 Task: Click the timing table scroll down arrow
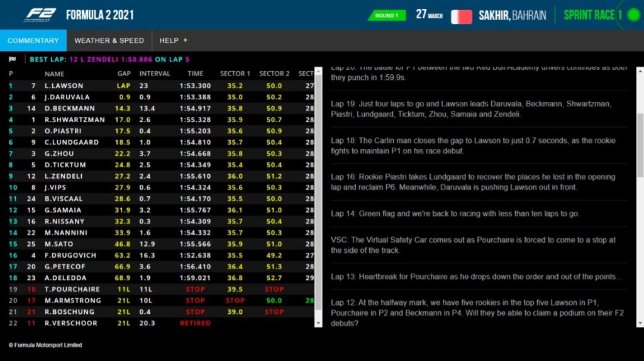[x=318, y=323]
